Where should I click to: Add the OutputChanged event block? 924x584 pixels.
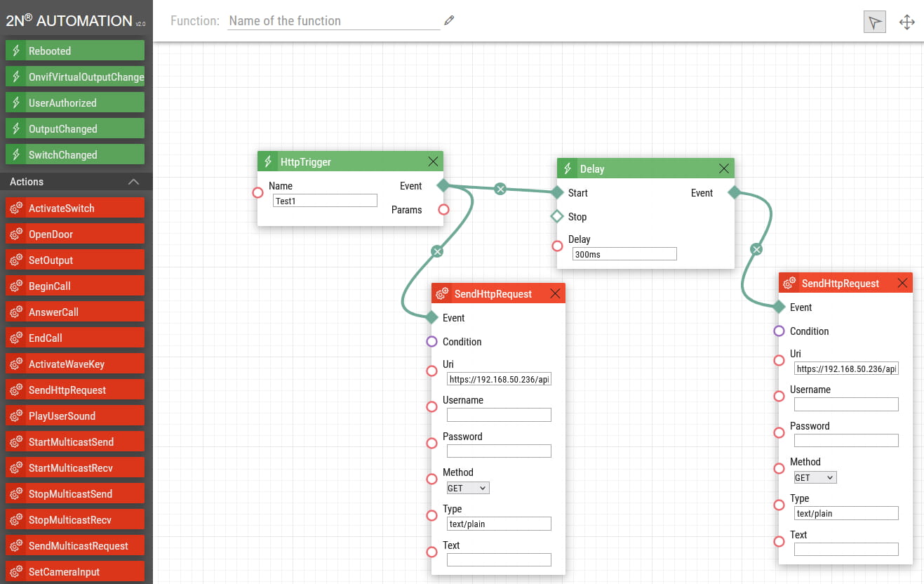(75, 128)
